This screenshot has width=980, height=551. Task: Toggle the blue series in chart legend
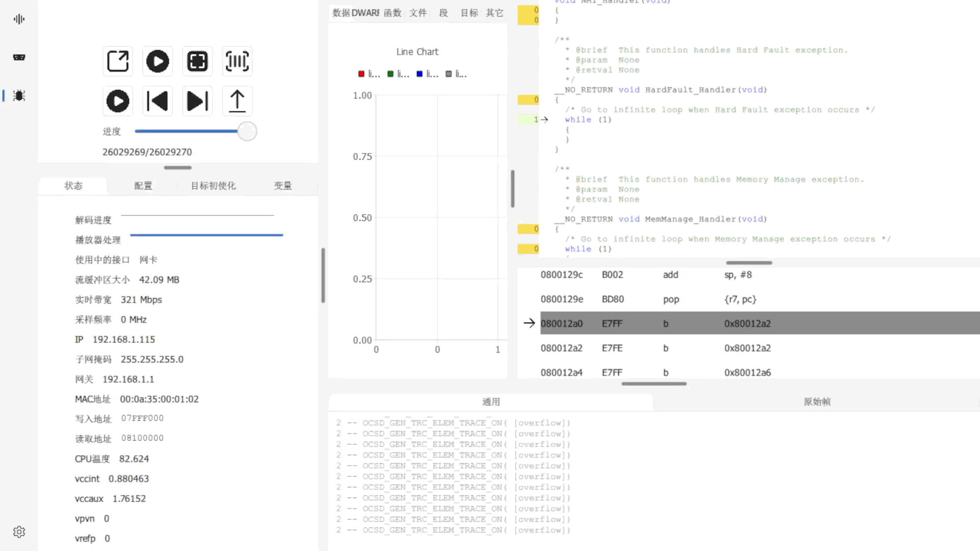420,74
